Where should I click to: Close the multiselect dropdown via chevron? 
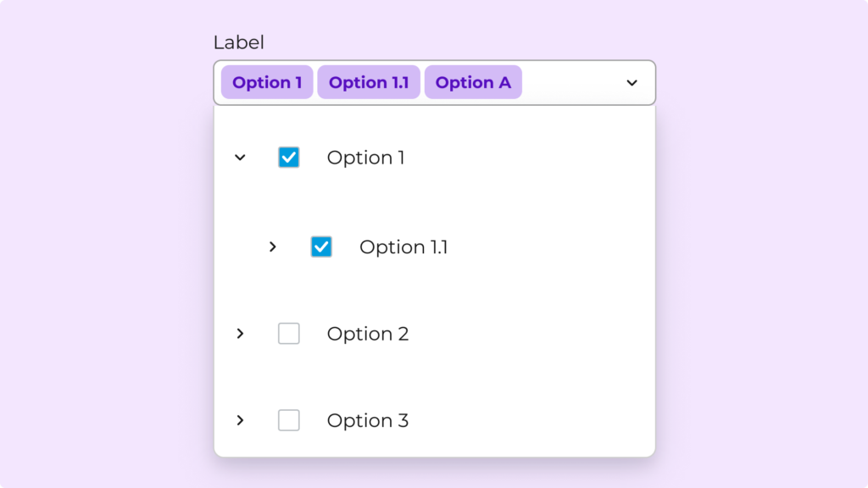click(632, 83)
